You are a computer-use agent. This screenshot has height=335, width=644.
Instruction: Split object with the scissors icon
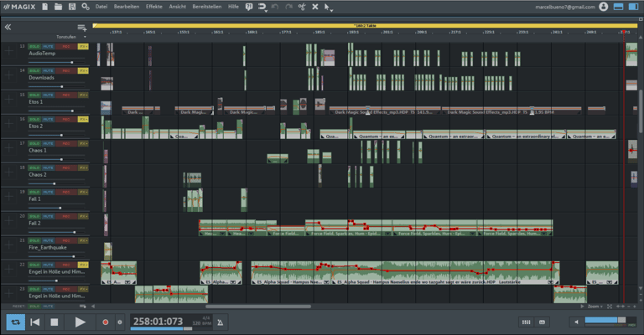click(302, 7)
